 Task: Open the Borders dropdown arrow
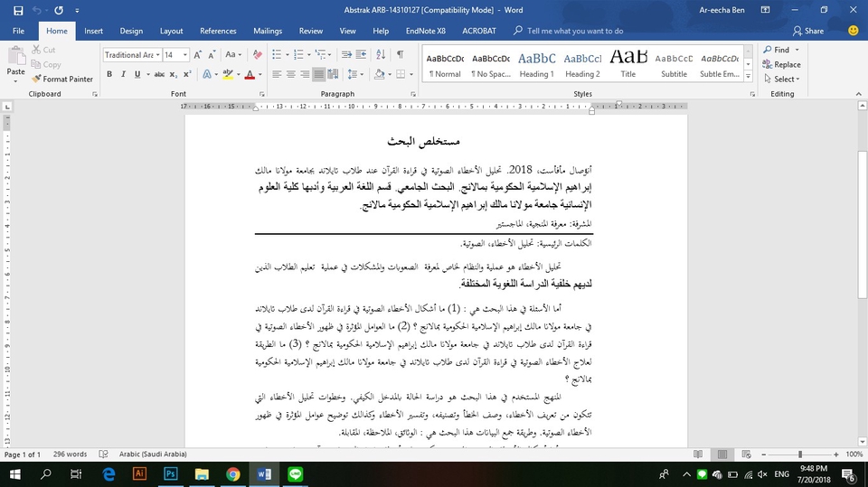click(x=411, y=74)
